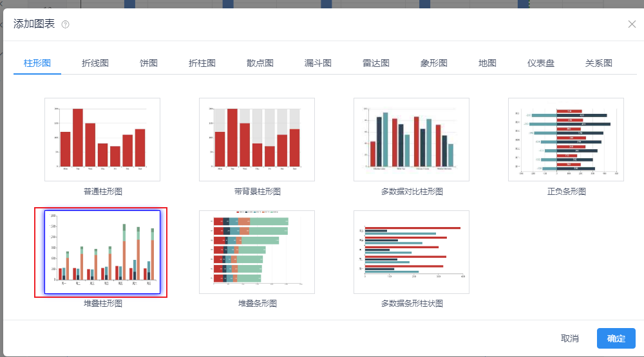Switch to the 仪表盘 tab
Screen dimensions: 644x357
coord(541,63)
